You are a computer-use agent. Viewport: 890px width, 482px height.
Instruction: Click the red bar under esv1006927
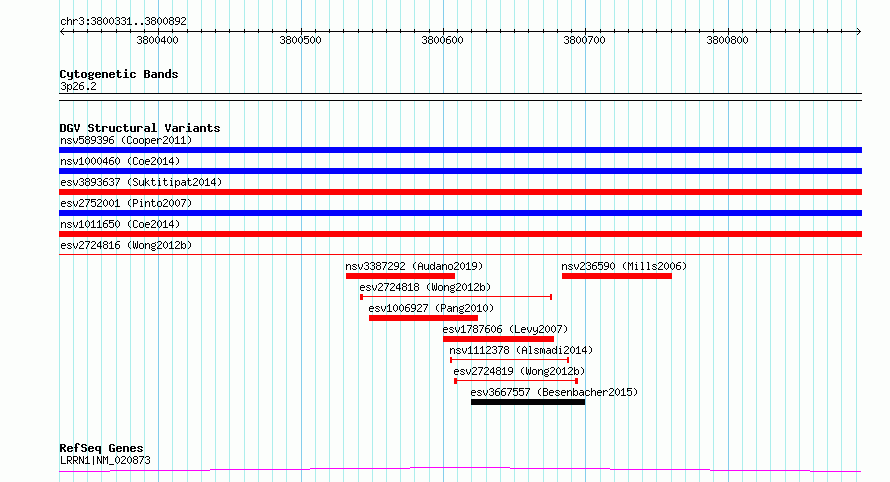[x=423, y=318]
